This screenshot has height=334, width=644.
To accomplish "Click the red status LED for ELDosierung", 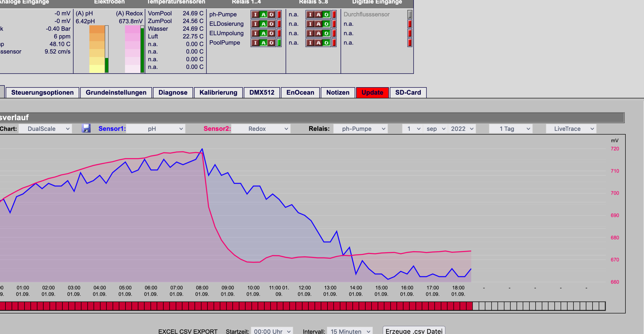I will [279, 24].
